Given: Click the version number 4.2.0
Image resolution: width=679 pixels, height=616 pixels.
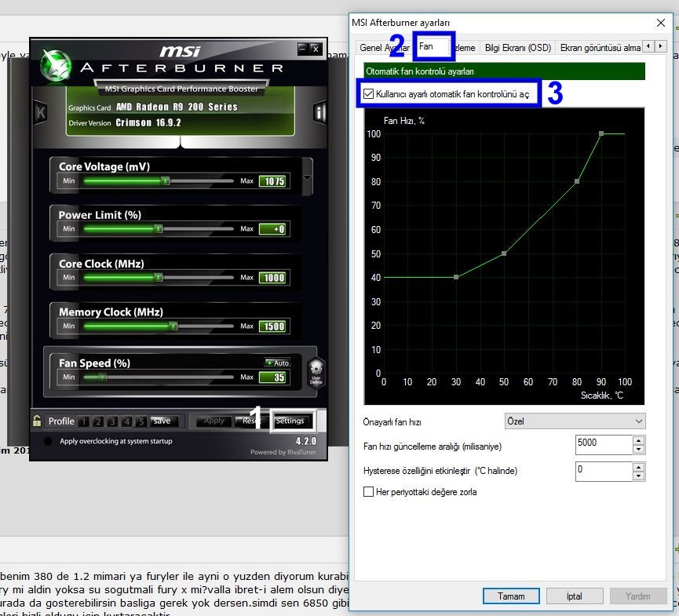Looking at the screenshot, I should click(305, 441).
